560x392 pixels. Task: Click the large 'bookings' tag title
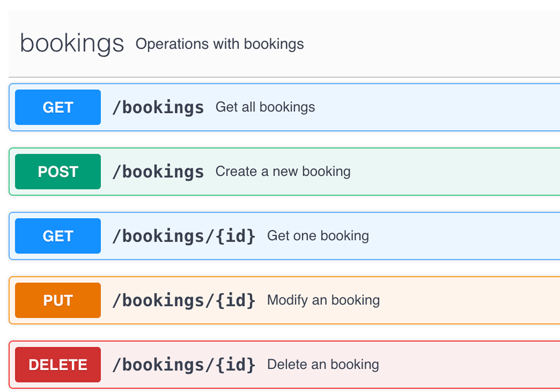tap(72, 43)
